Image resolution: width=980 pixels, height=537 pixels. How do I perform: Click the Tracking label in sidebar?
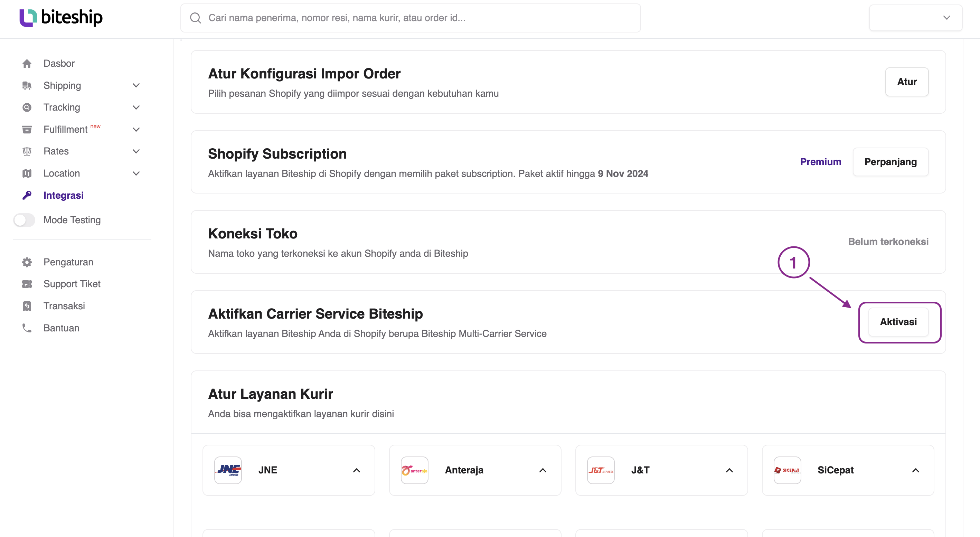62,107
